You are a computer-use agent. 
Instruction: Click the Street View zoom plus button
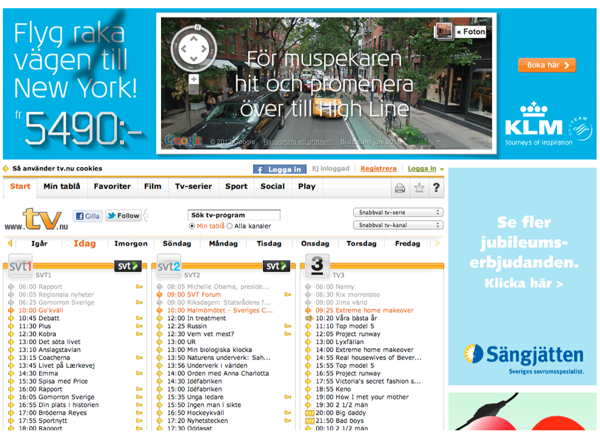194,79
